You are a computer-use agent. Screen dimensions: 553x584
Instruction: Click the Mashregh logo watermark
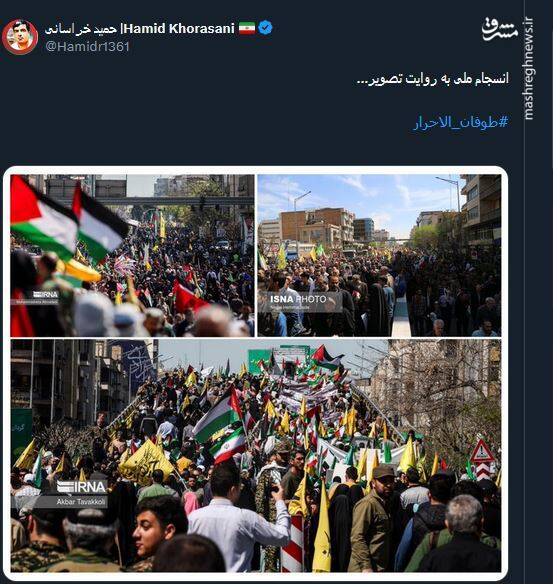click(x=500, y=29)
